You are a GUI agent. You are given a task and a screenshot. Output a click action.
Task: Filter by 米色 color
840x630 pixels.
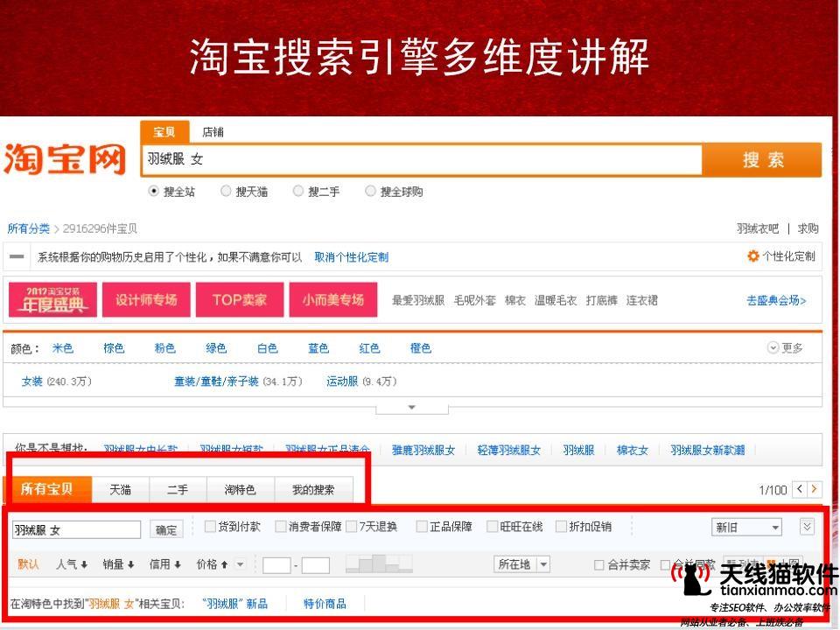pos(63,348)
